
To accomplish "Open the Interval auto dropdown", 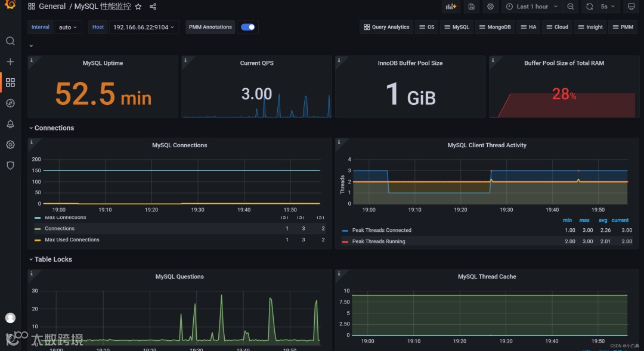I will pyautogui.click(x=68, y=27).
